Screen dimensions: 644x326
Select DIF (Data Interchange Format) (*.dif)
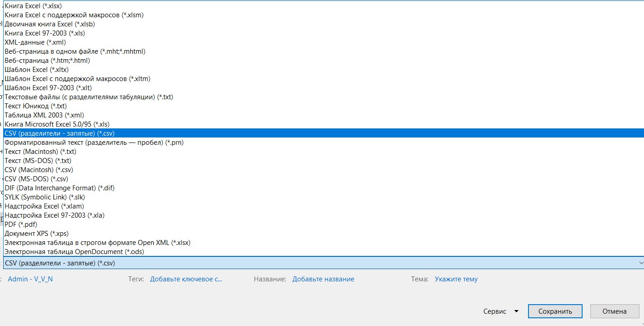[323, 188]
